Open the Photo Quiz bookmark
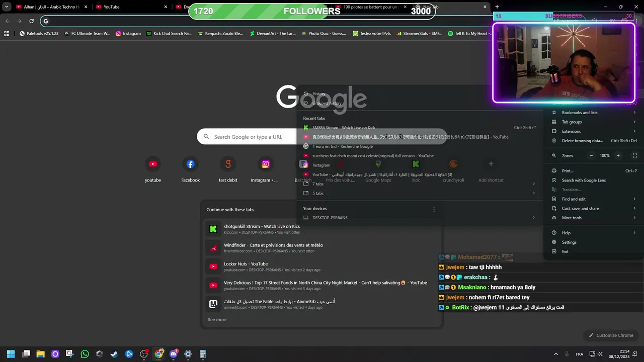 coord(324,34)
